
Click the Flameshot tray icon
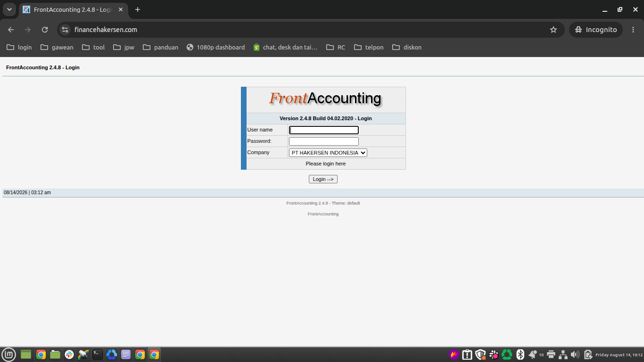click(x=454, y=354)
